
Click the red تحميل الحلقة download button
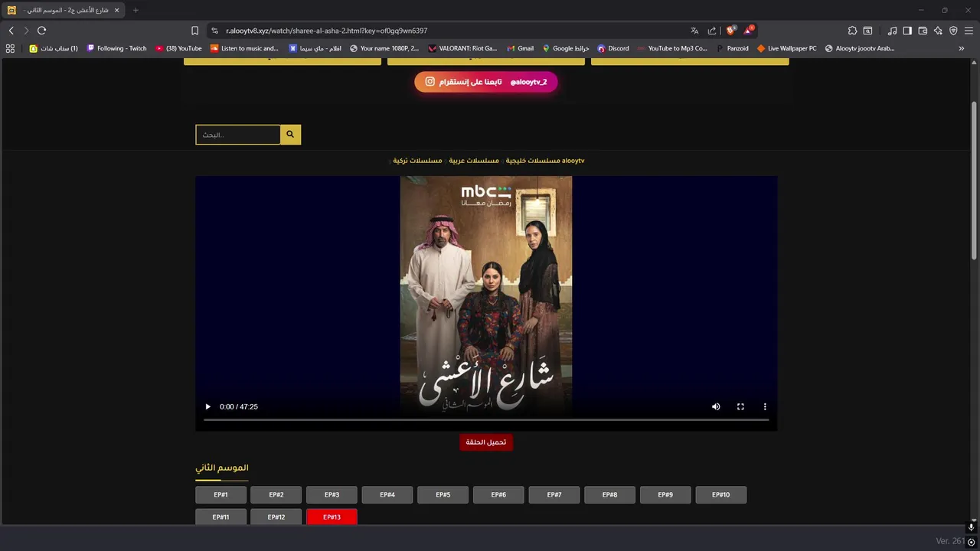pos(486,442)
